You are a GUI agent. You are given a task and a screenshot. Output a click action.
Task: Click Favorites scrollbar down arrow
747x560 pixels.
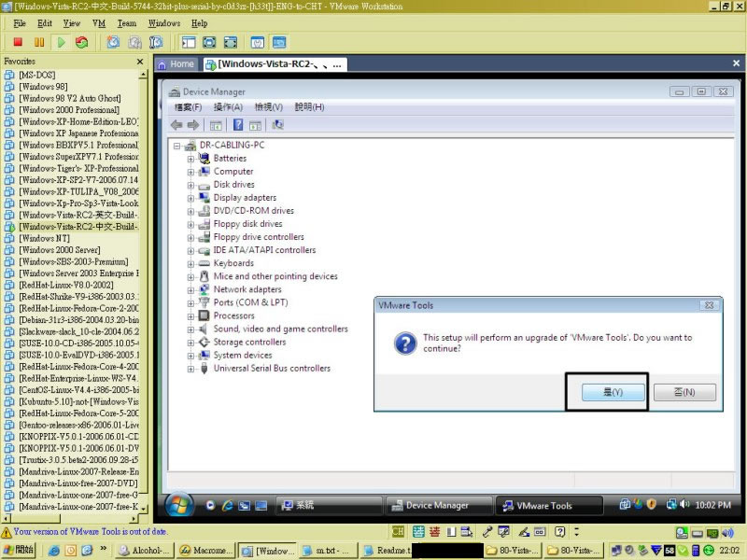coord(144,509)
